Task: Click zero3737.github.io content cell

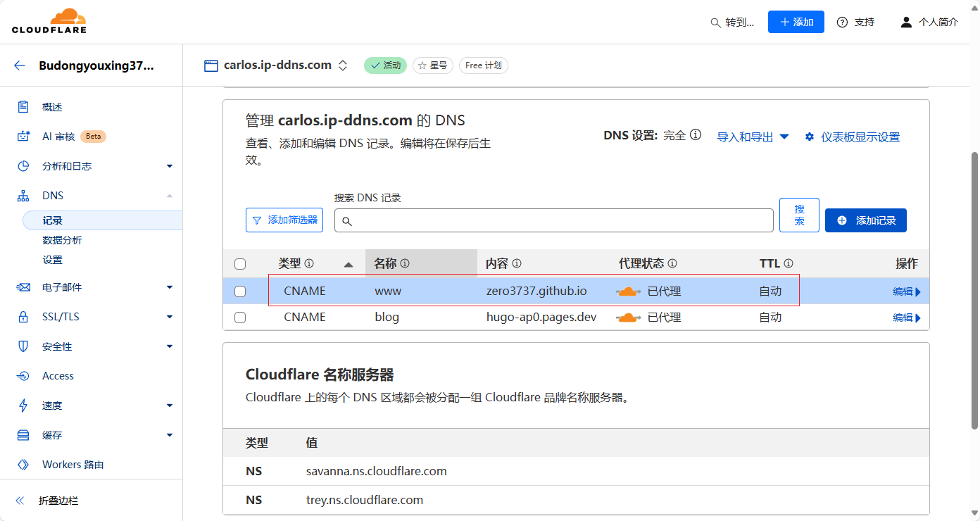Action: click(536, 291)
